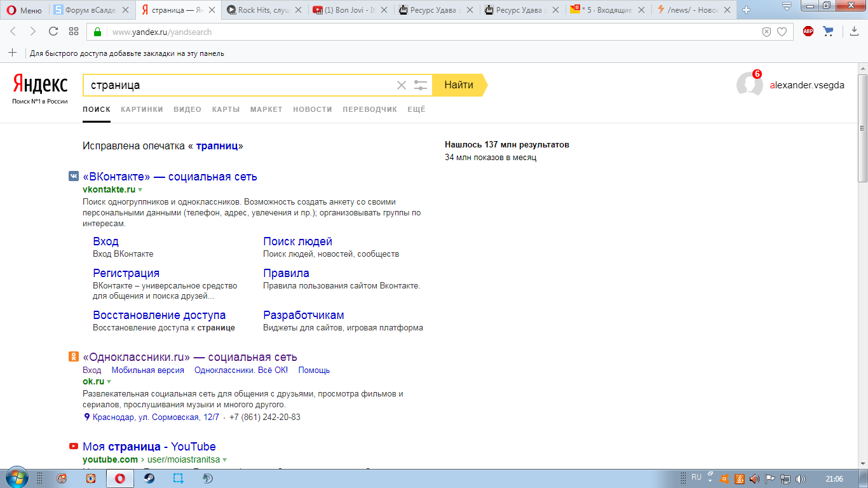
Task: Open the AdBlock Plus extension icon
Action: click(x=808, y=32)
